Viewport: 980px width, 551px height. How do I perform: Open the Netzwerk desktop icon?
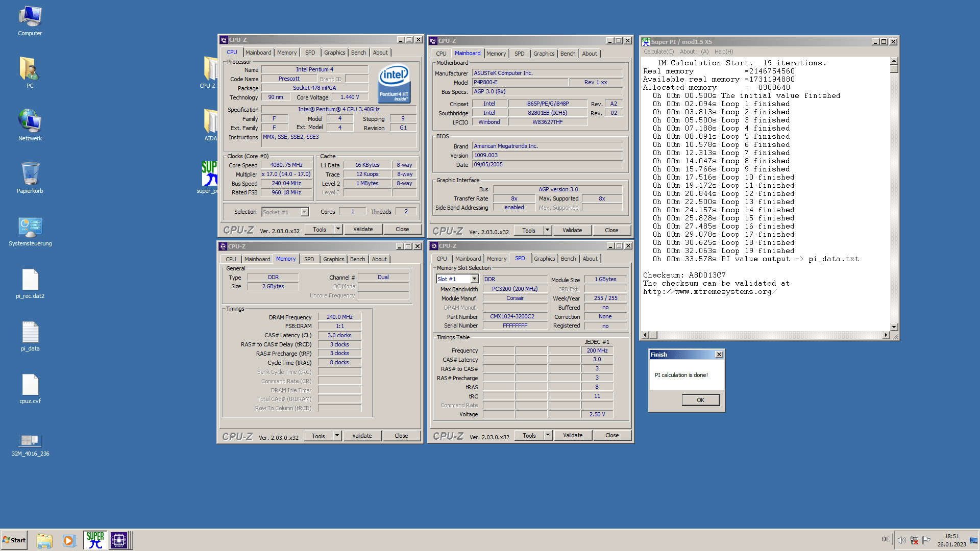click(x=30, y=125)
